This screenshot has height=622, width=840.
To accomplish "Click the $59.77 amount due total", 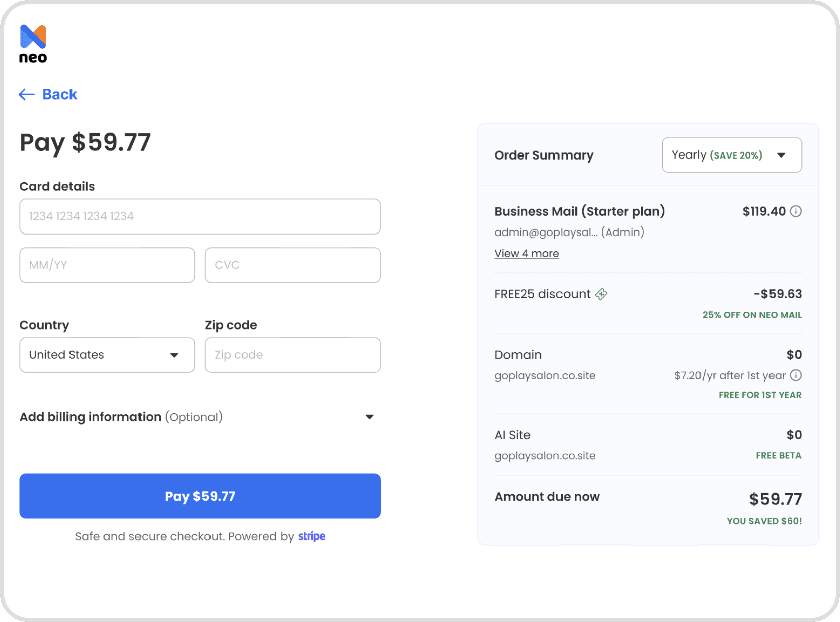I will [776, 499].
